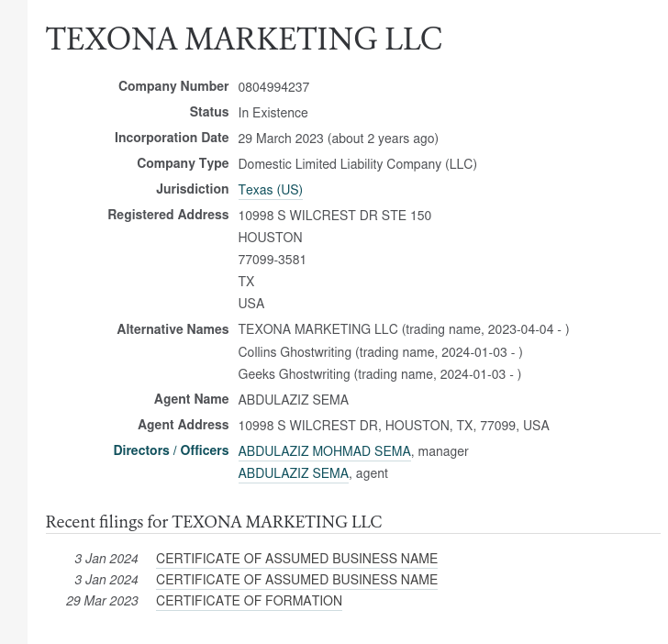
Task: Click the TEXONA MARKETING LLC page heading
Action: pyautogui.click(x=244, y=39)
